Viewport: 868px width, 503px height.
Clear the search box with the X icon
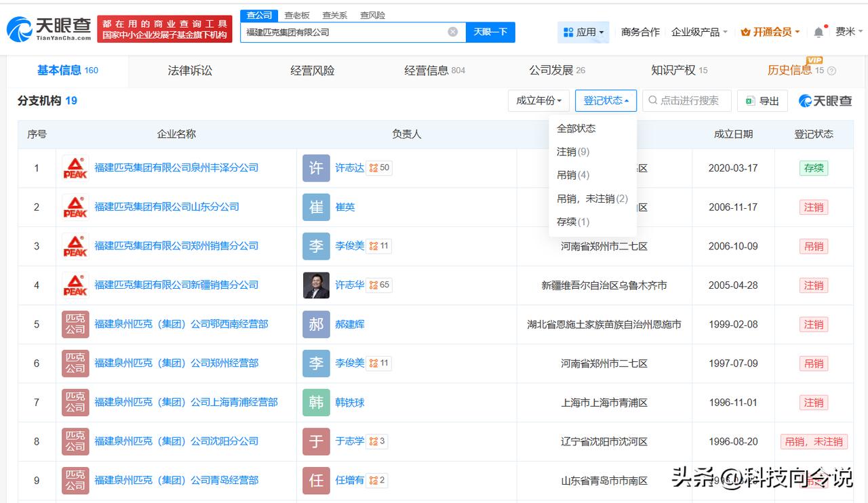coord(453,32)
